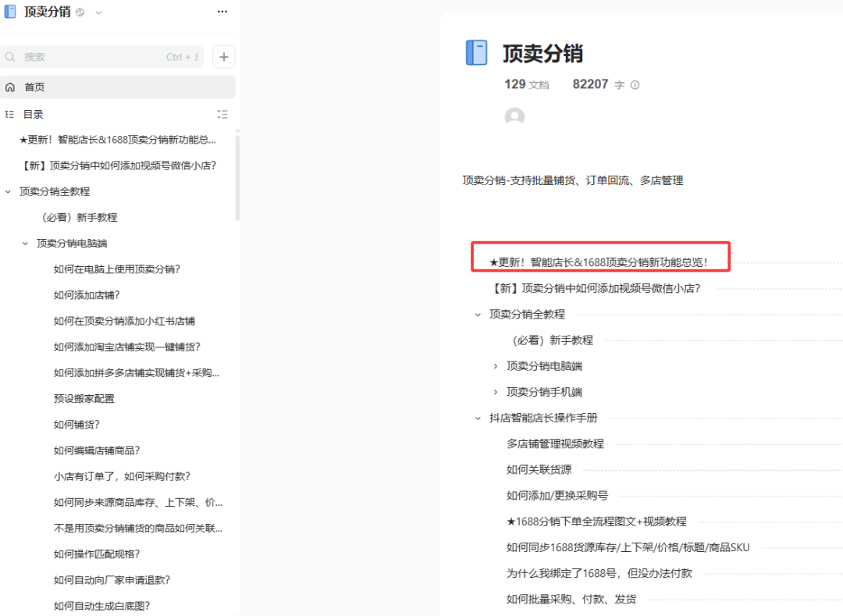Collapse 顶卖分销电脑端 chevron in sidebar
The width and height of the screenshot is (843, 616).
[25, 244]
